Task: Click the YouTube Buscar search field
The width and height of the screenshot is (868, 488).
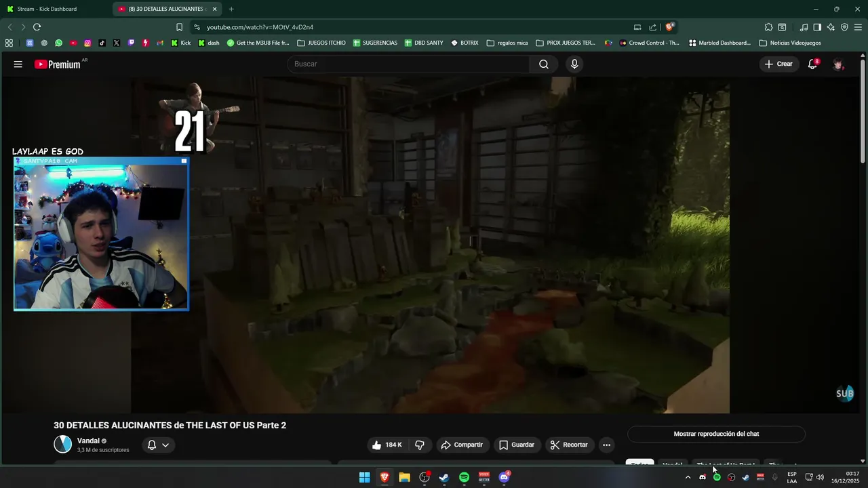Action: (408, 64)
